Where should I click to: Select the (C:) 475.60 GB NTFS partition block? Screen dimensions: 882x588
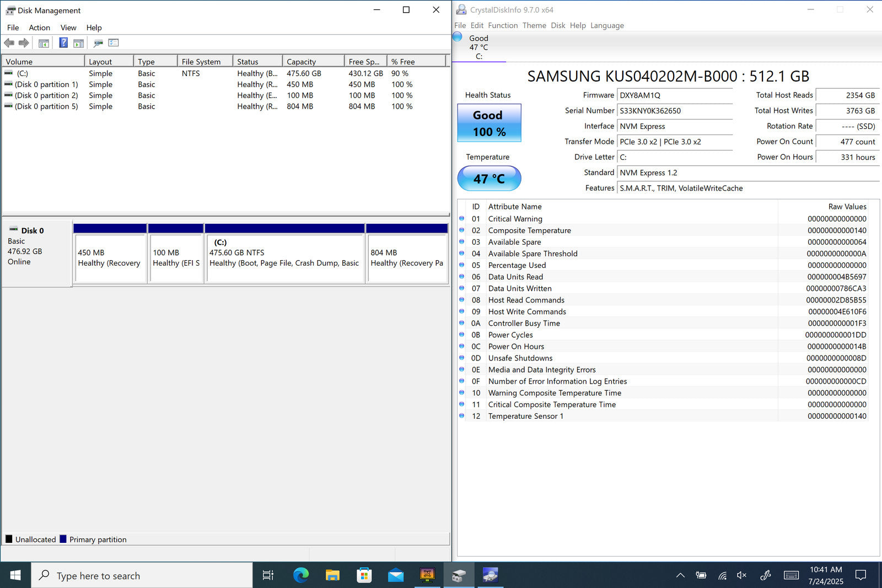284,258
